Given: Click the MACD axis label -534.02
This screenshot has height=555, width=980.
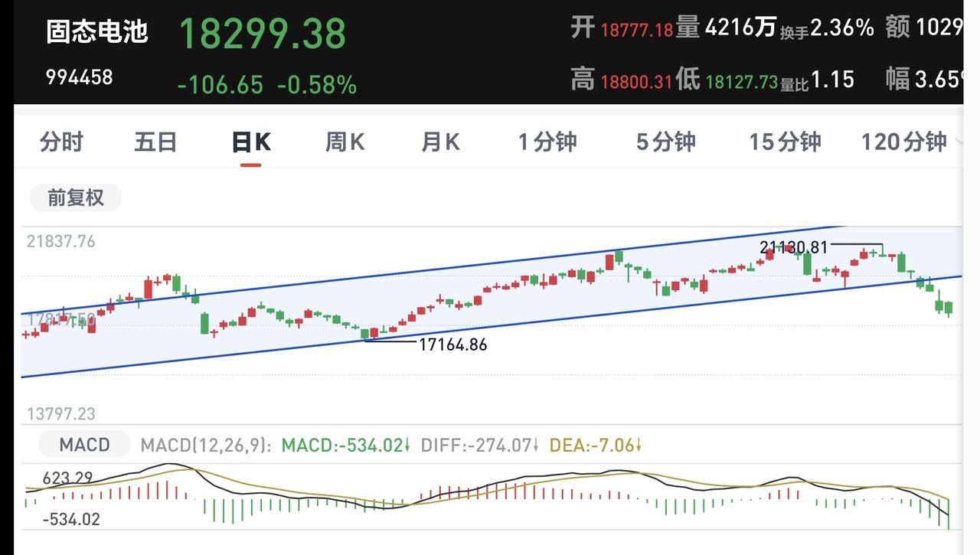Looking at the screenshot, I should coord(71,519).
